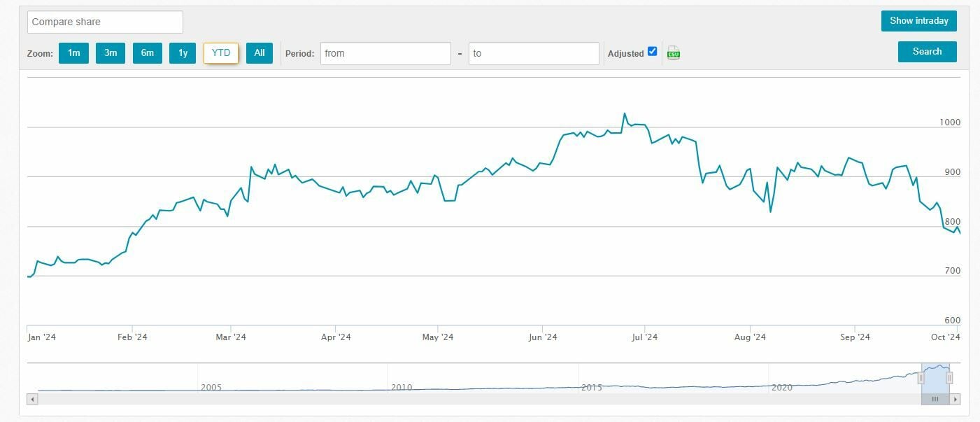Click the left scroll arrow of navigator
Screen dimensions: 980x422
click(x=31, y=399)
